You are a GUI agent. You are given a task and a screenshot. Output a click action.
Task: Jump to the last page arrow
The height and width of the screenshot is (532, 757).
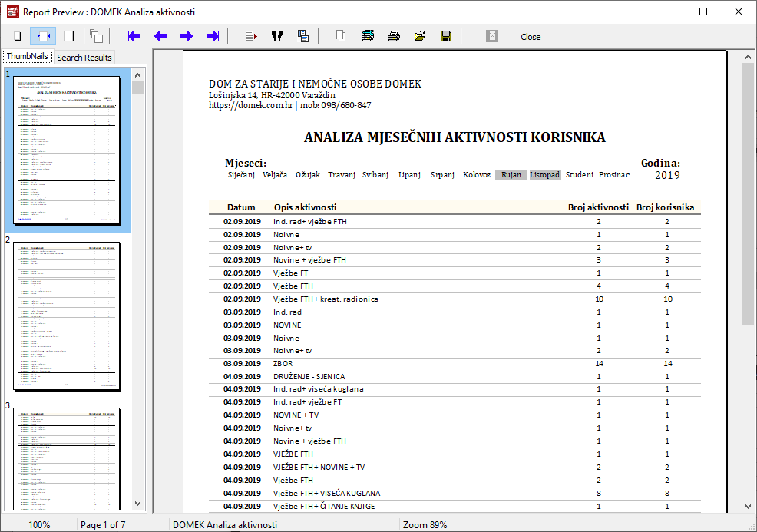(213, 36)
